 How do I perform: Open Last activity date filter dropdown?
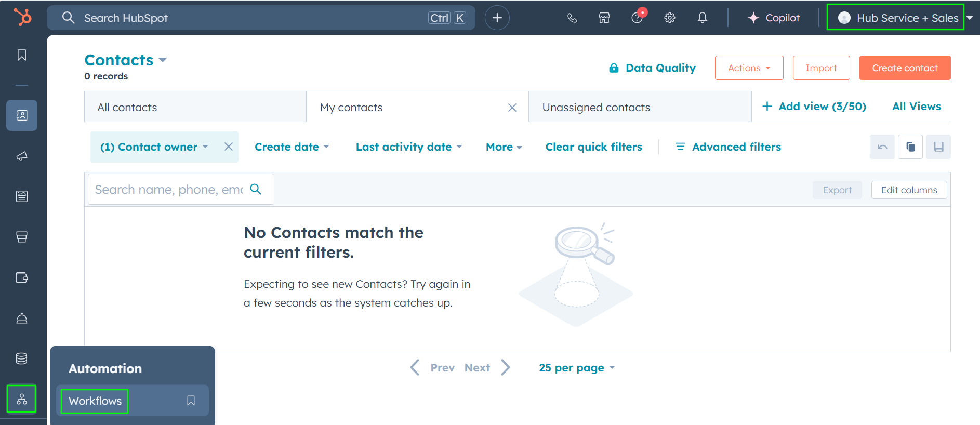[409, 147]
